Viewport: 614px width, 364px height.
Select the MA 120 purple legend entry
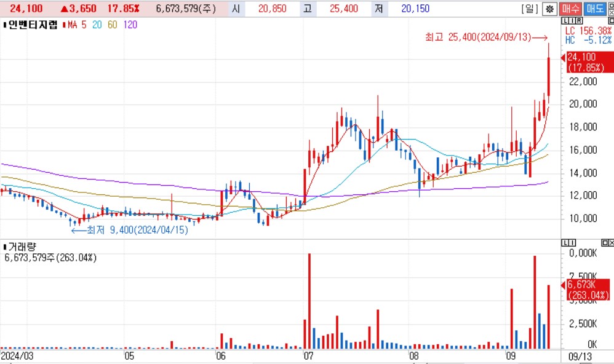[x=130, y=25]
